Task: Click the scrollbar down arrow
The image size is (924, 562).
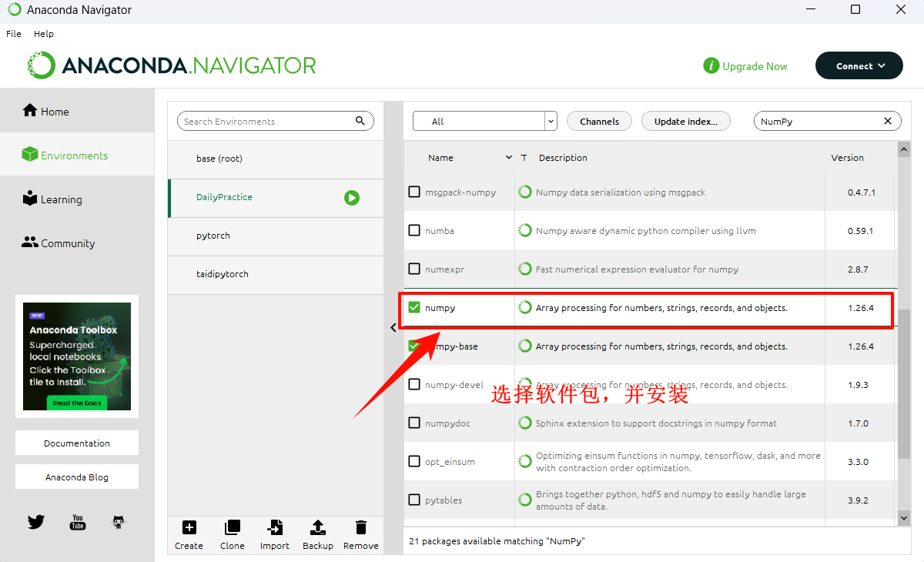Action: [x=904, y=519]
